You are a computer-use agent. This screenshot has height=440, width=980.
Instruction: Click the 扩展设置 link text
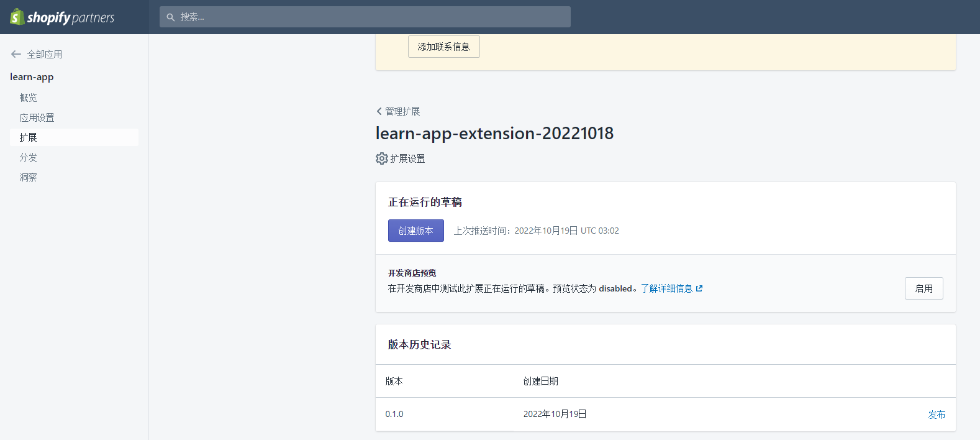407,158
